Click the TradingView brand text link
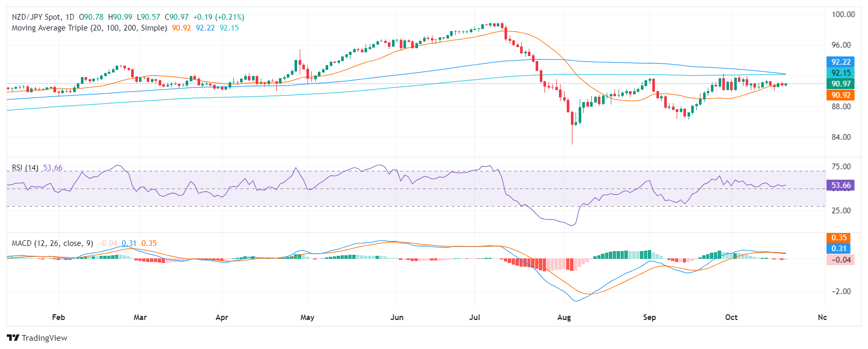The image size is (868, 349). point(45,338)
